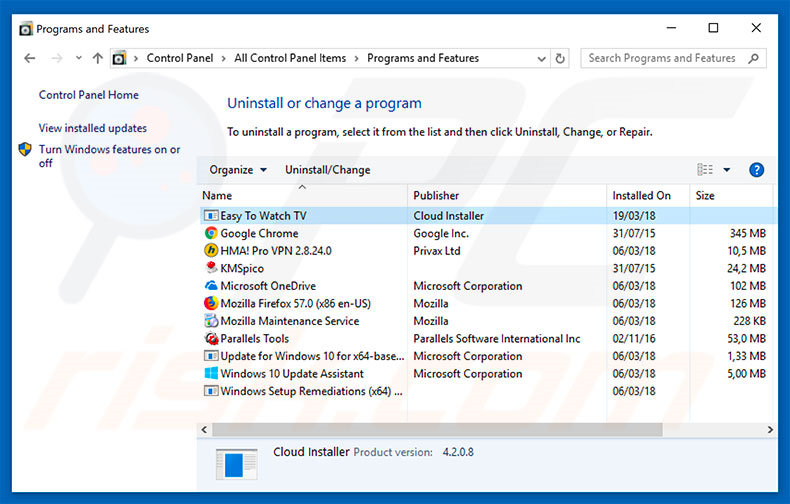Open Control Panel Home link
The image size is (790, 504).
pos(89,95)
